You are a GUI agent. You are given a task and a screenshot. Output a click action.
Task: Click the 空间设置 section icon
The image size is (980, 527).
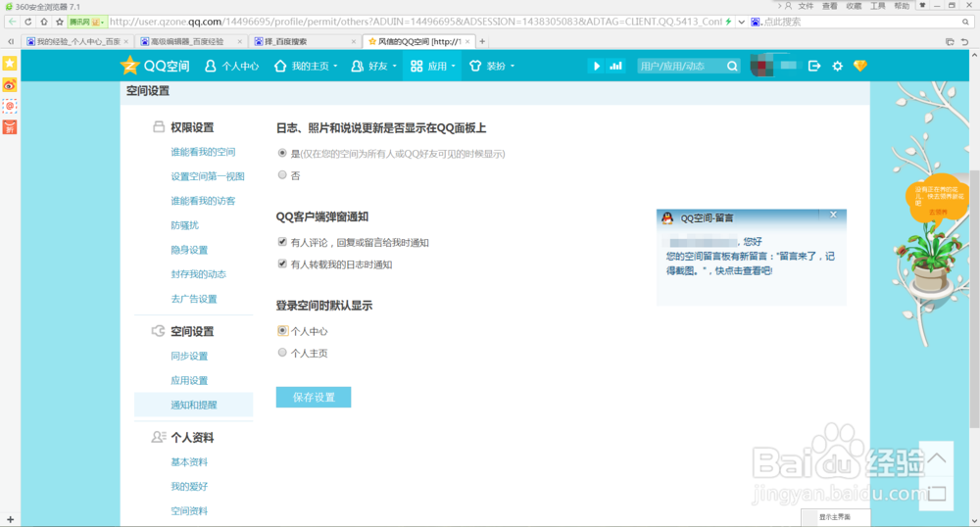(x=158, y=331)
